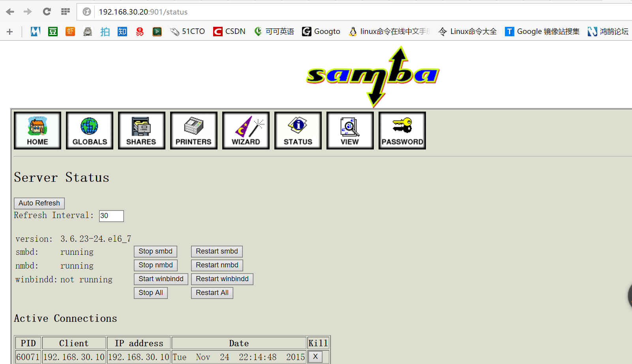The image size is (632, 364).
Task: Click the Stop All button
Action: click(151, 293)
